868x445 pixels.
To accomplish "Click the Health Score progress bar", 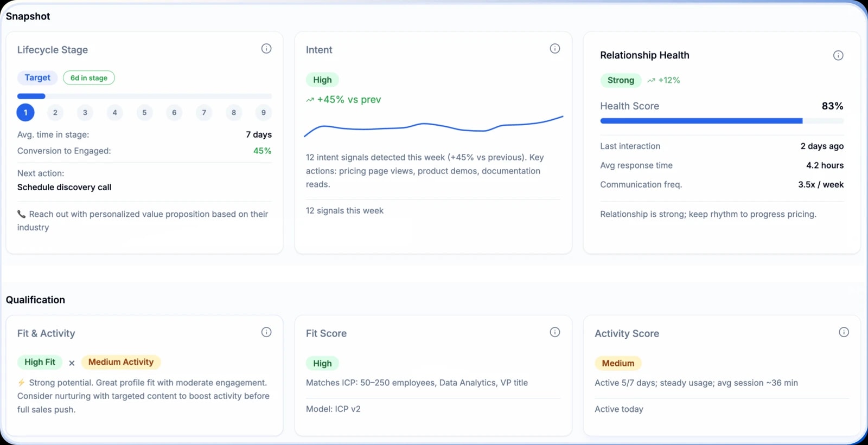I will tap(722, 121).
